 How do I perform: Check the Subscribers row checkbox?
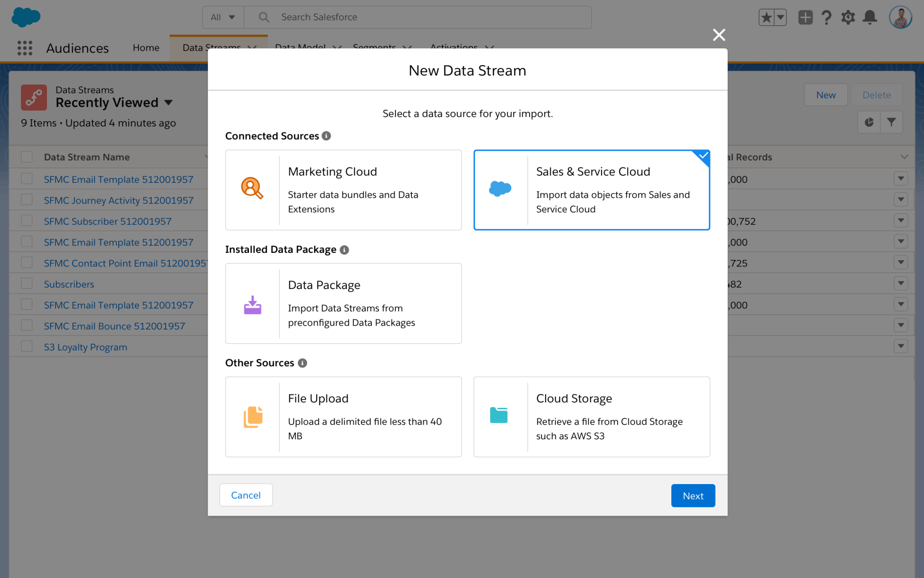coord(26,283)
